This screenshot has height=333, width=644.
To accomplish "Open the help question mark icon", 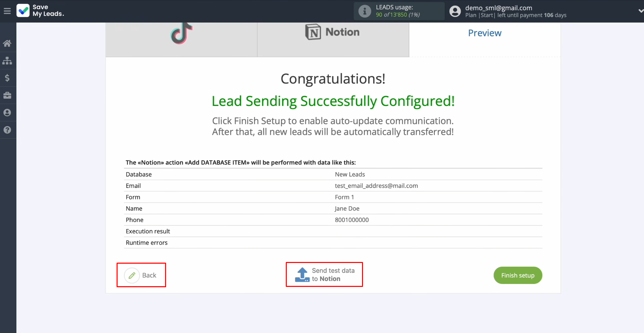I will [x=7, y=130].
